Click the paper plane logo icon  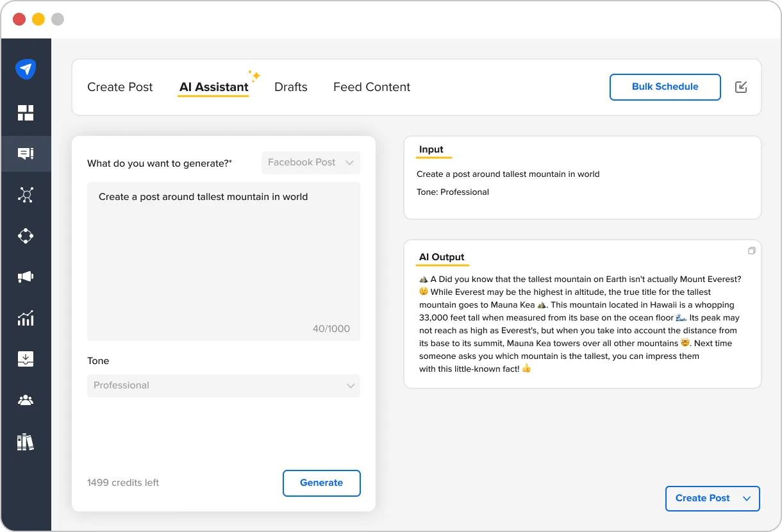[x=26, y=69]
